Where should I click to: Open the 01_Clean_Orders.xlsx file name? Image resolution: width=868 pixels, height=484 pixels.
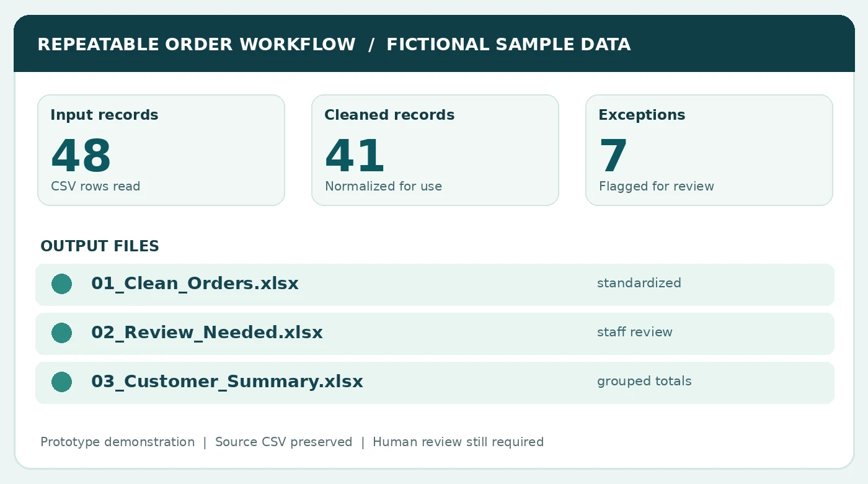pyautogui.click(x=195, y=284)
